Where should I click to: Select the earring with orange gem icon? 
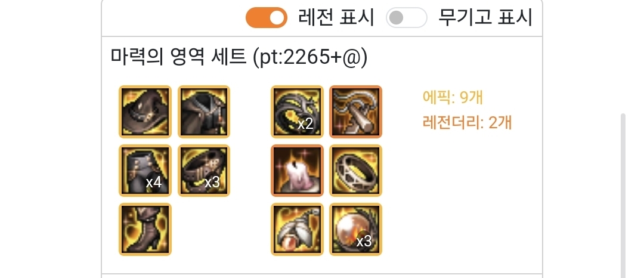click(297, 229)
